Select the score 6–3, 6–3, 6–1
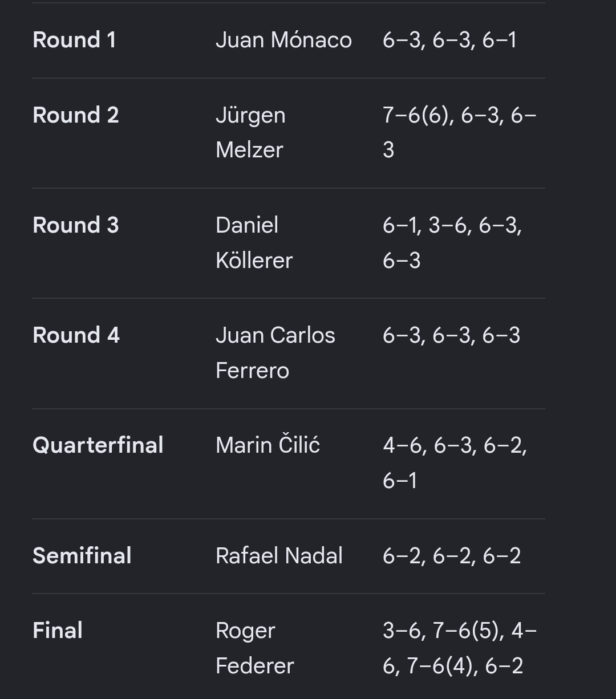Viewport: 616px width, 699px height. (x=449, y=40)
